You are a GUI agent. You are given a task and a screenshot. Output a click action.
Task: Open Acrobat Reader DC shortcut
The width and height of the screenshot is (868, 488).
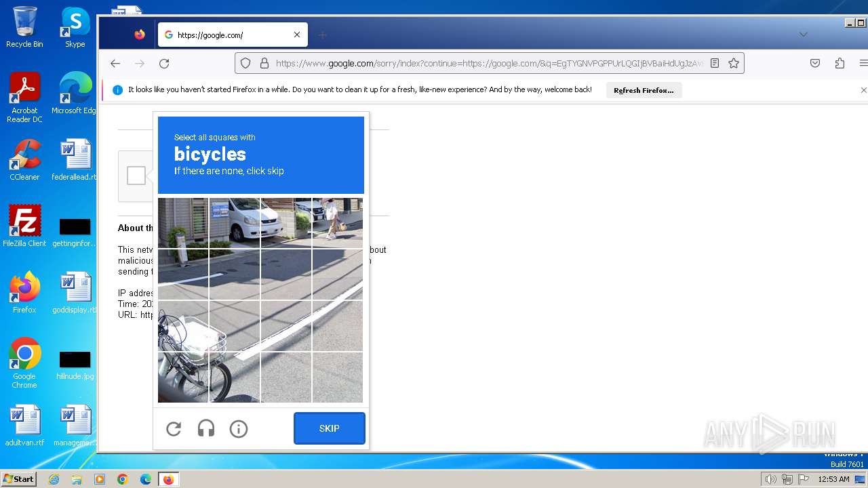coord(24,98)
